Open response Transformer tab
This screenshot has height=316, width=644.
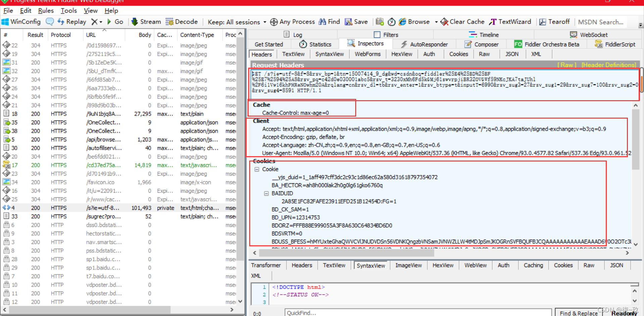pos(266,265)
